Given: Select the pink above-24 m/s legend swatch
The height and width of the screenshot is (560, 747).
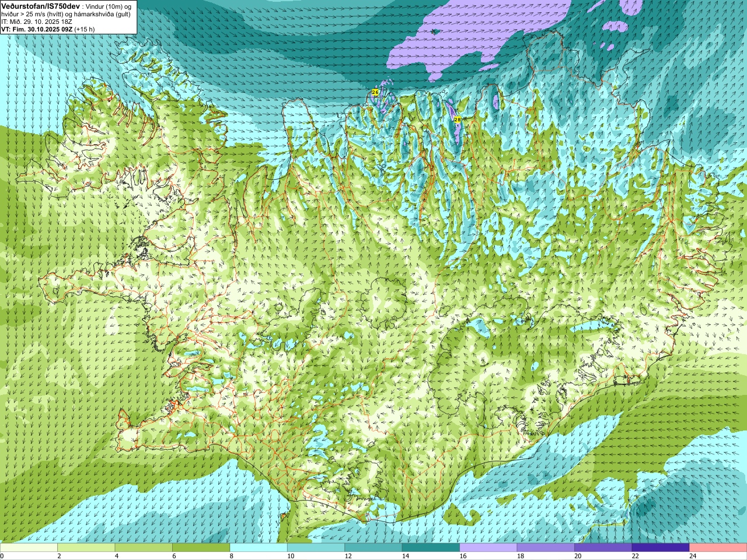Looking at the screenshot, I should [x=718, y=548].
